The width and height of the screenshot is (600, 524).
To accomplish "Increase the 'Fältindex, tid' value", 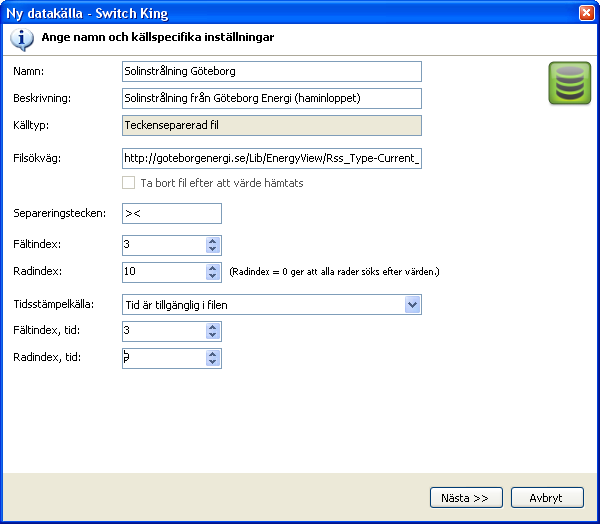I will click(213, 327).
